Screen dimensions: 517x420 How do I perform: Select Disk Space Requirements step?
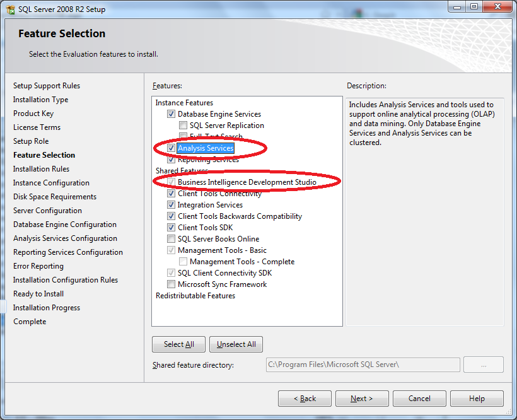tap(55, 197)
